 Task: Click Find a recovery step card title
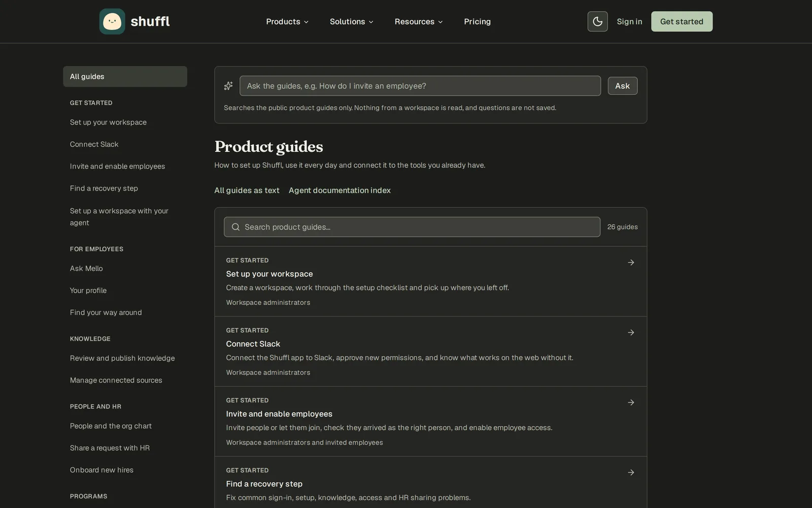264,484
